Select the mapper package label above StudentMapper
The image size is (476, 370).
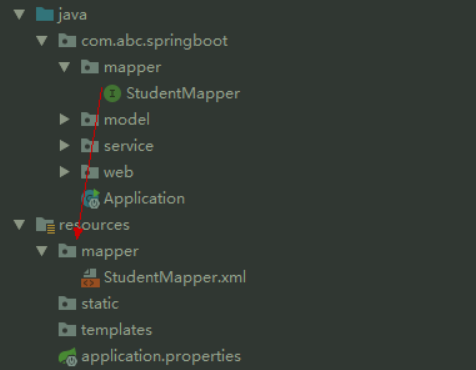click(x=133, y=68)
